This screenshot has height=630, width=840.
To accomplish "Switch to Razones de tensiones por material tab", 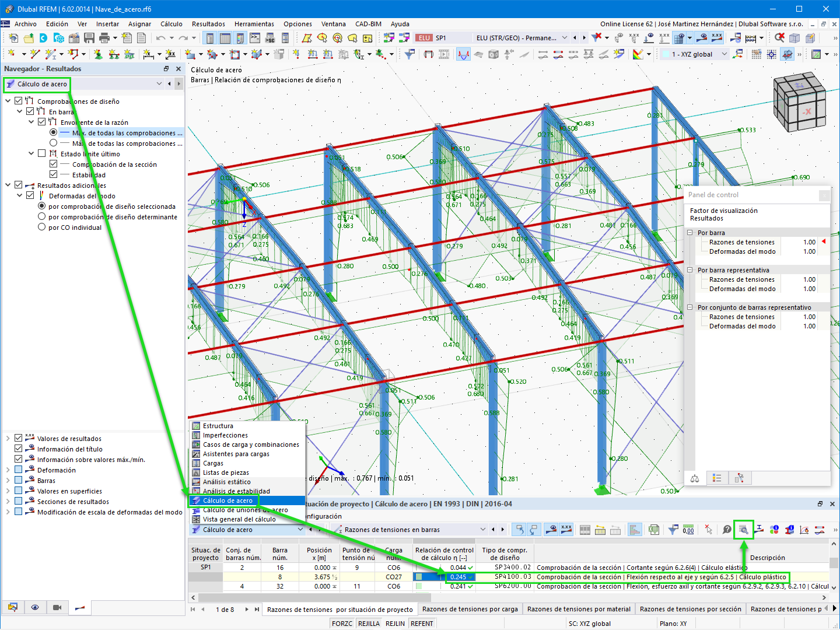I will point(579,609).
